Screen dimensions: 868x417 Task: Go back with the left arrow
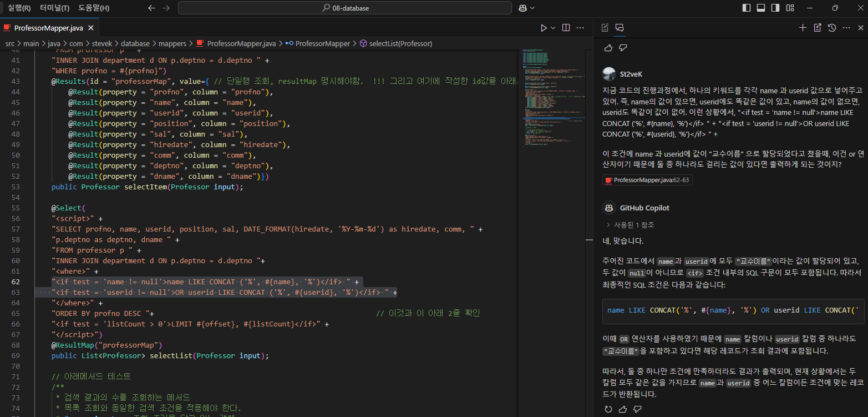[x=152, y=8]
